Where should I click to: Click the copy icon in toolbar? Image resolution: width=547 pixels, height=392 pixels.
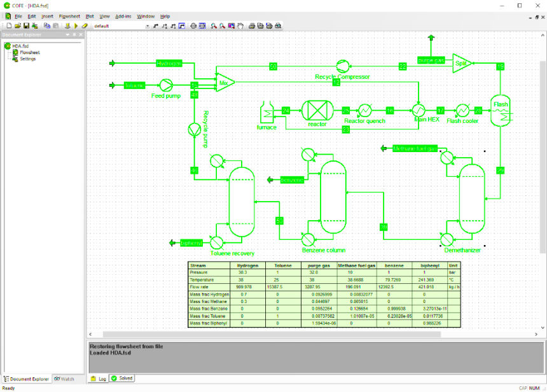46,26
